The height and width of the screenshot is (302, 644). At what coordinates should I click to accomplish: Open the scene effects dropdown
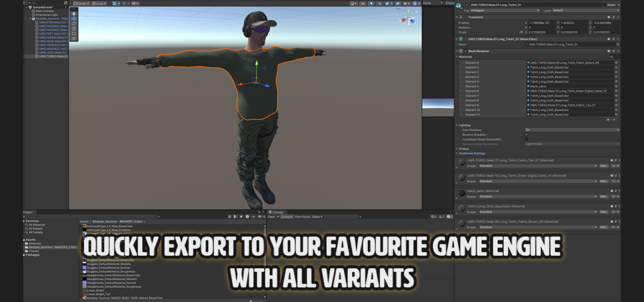point(392,3)
